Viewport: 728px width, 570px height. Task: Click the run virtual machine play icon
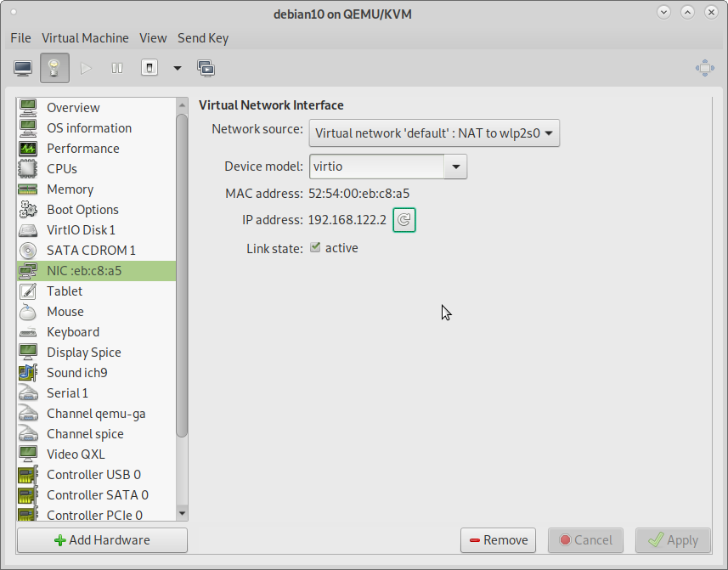(86, 68)
